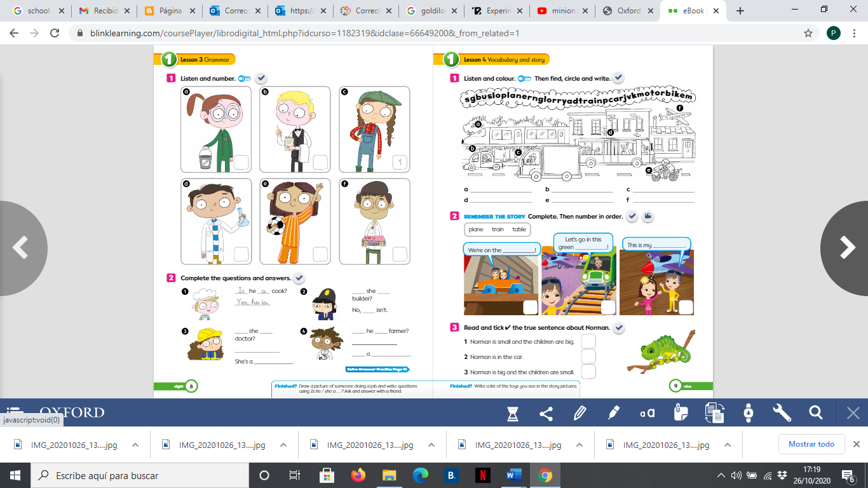Screen dimensions: 868x488
Task: Select the sticky note tool
Action: point(680,413)
